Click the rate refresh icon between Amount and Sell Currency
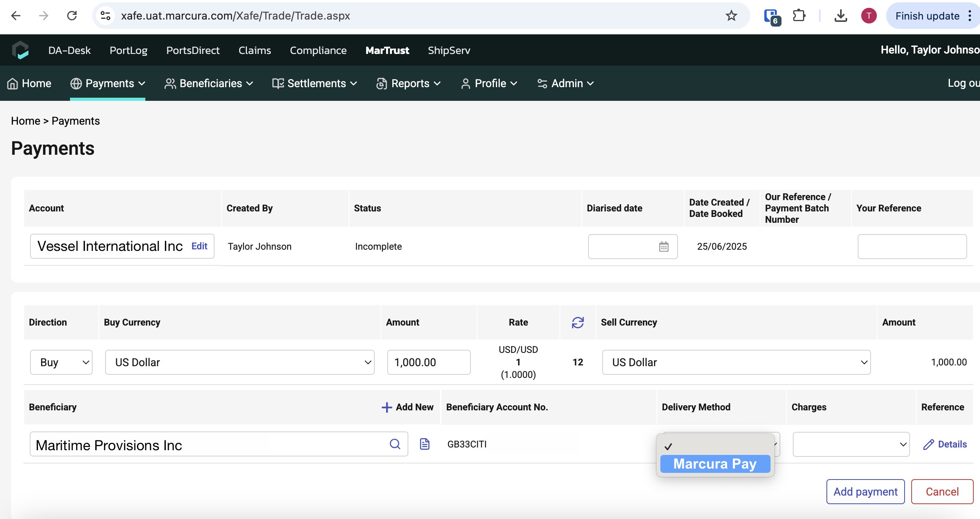The width and height of the screenshot is (980, 519). [x=578, y=322]
